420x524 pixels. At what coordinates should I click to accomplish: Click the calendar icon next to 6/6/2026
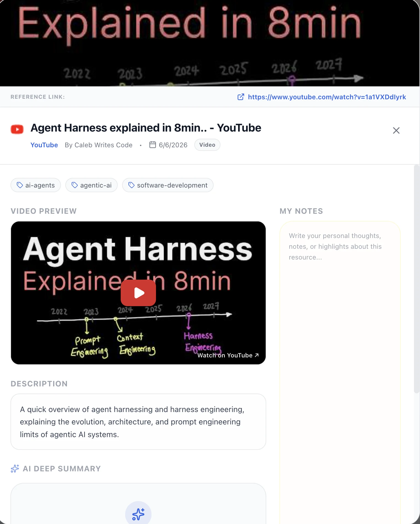152,145
